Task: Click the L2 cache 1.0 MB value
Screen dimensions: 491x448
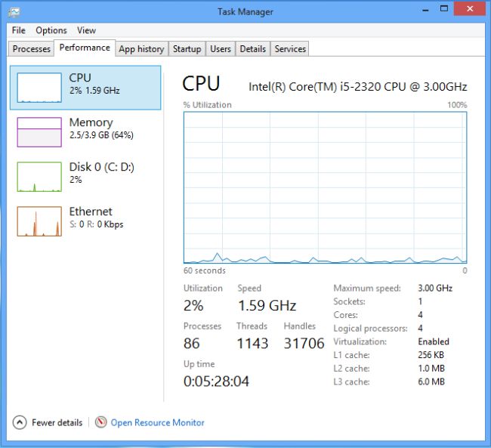Action: (431, 369)
